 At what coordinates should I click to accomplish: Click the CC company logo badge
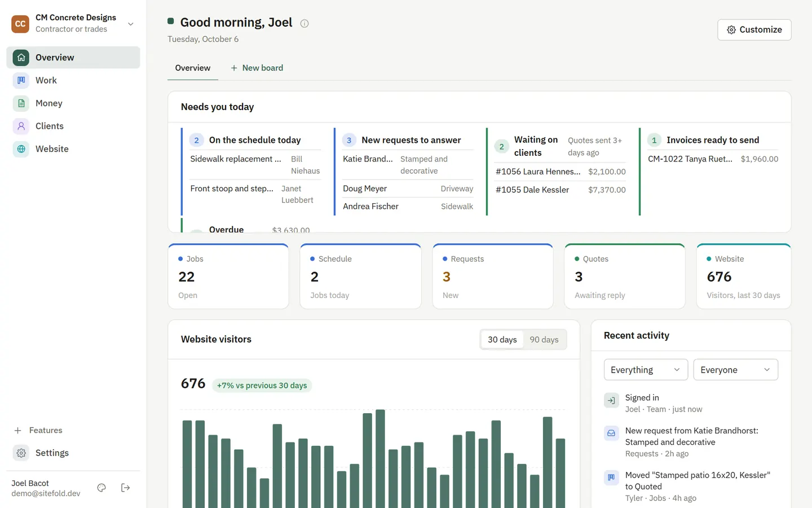(20, 24)
